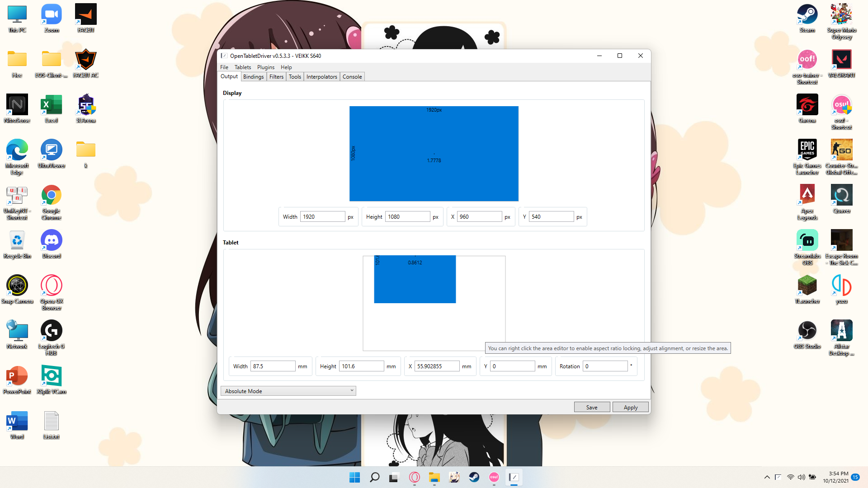Open the Opera GX Browser shortcut
This screenshot has height=488, width=868.
pyautogui.click(x=52, y=293)
